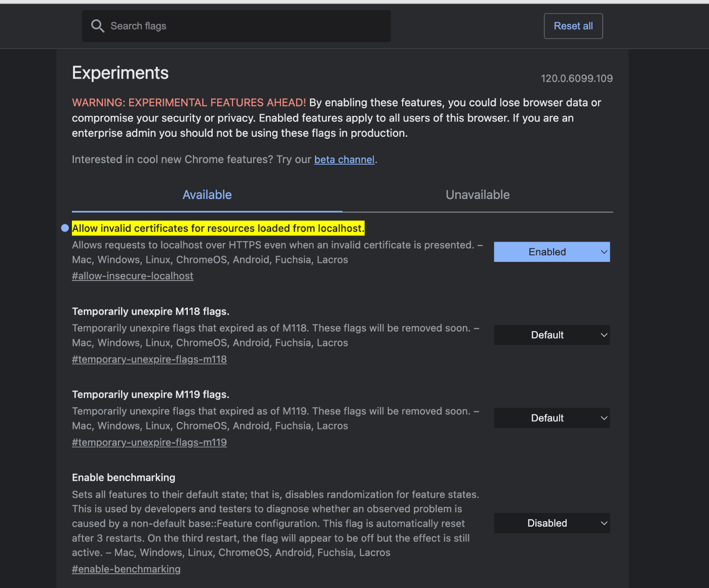This screenshot has width=709, height=588.
Task: Open the #enable-benchmarking link
Action: click(126, 569)
